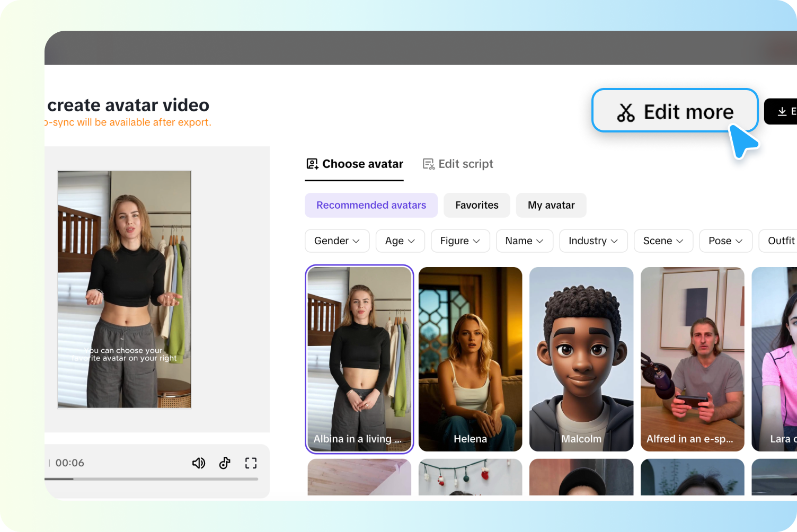797x532 pixels.
Task: Open the Gender dropdown
Action: (336, 241)
